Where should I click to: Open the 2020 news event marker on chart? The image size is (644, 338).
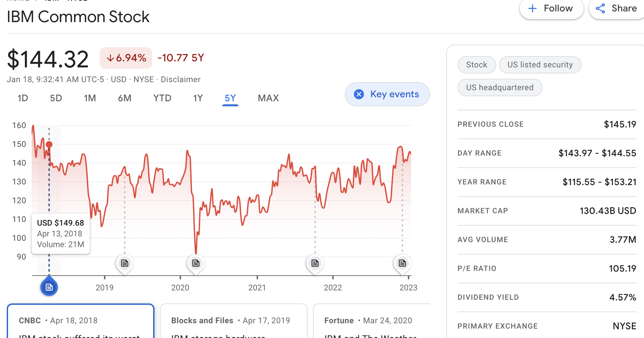(x=196, y=263)
